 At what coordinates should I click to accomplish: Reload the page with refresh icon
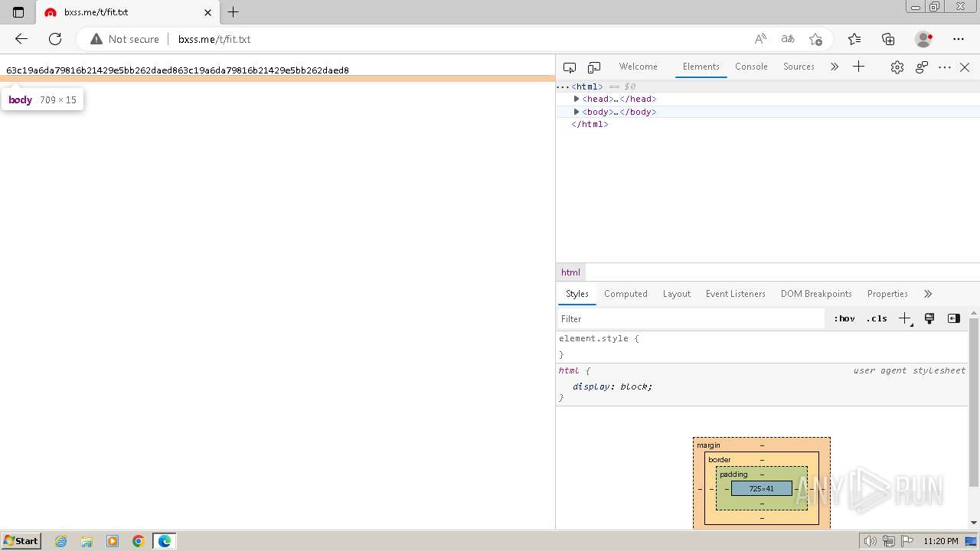[x=55, y=39]
